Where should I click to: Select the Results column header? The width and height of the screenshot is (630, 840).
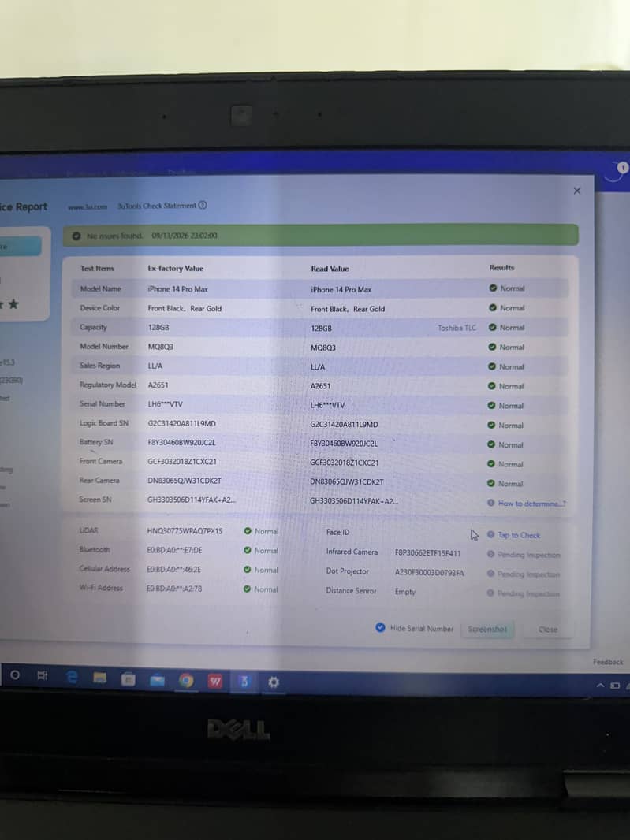click(501, 267)
